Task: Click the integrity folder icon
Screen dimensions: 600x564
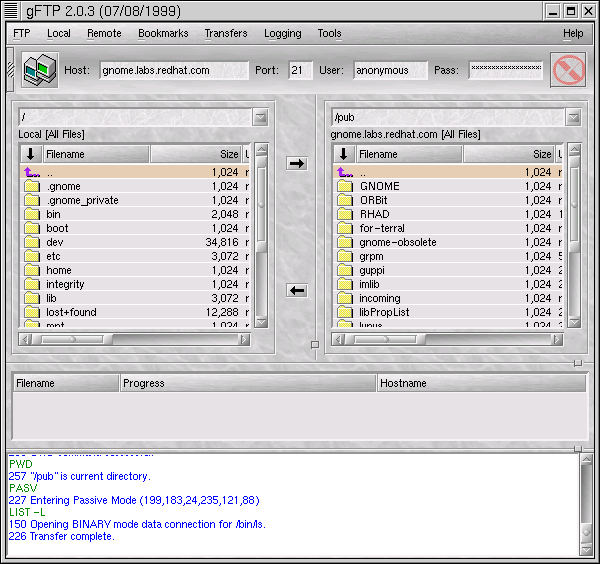Action: point(32,284)
